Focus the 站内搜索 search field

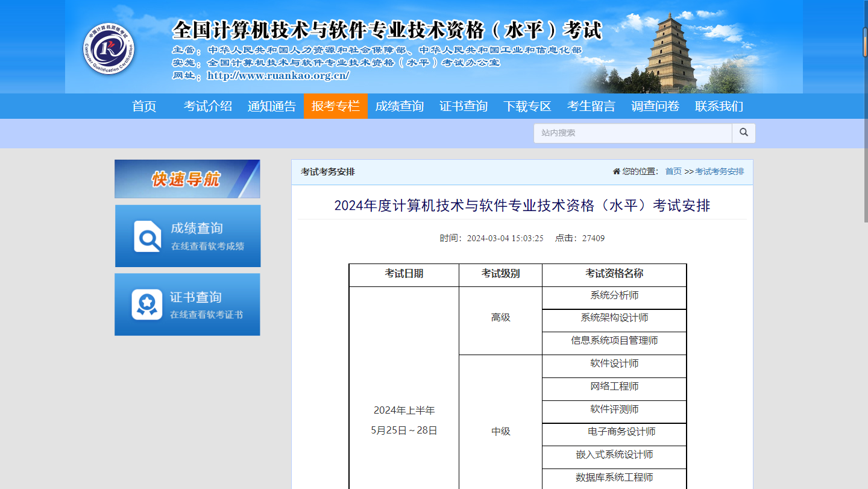(632, 133)
